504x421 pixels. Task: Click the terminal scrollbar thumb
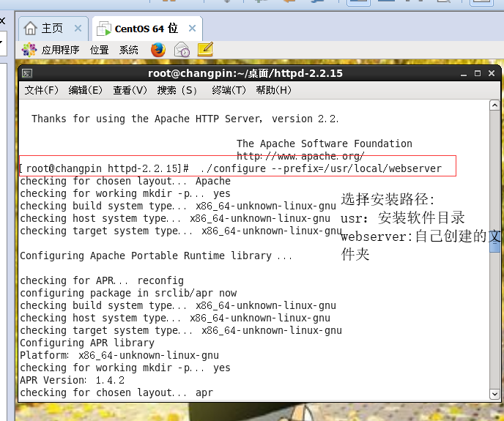tap(495, 242)
